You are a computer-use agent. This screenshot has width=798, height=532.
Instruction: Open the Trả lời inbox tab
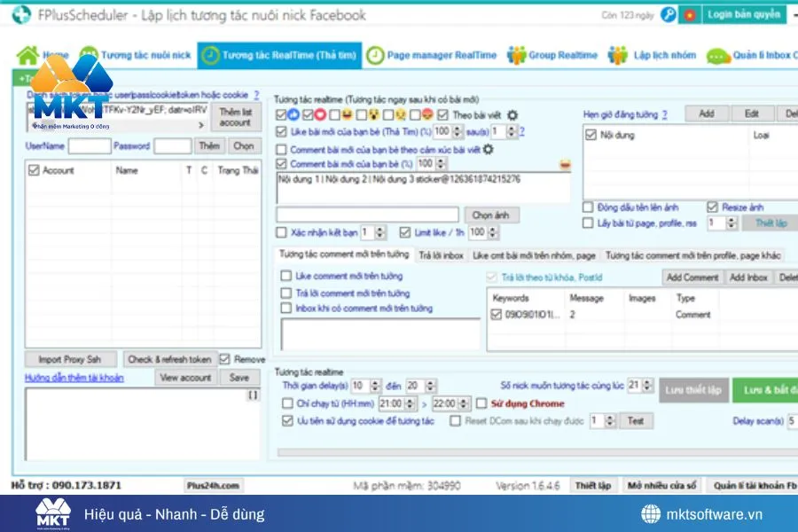point(441,255)
